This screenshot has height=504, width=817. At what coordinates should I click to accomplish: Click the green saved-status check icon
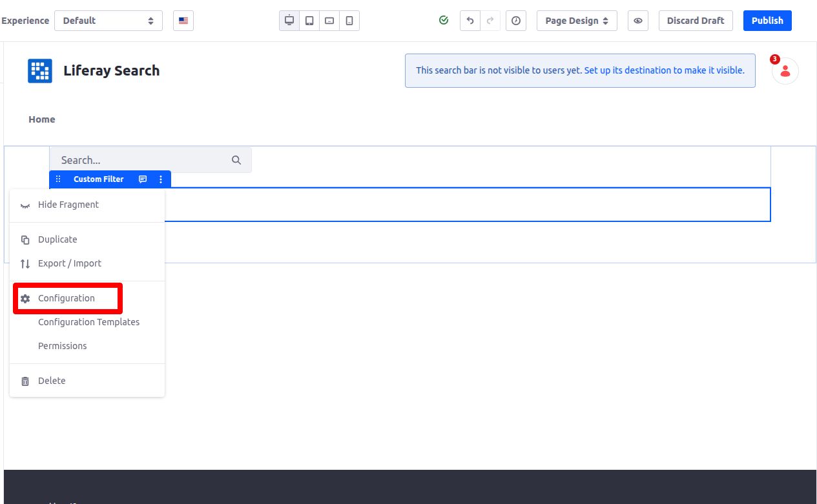444,21
